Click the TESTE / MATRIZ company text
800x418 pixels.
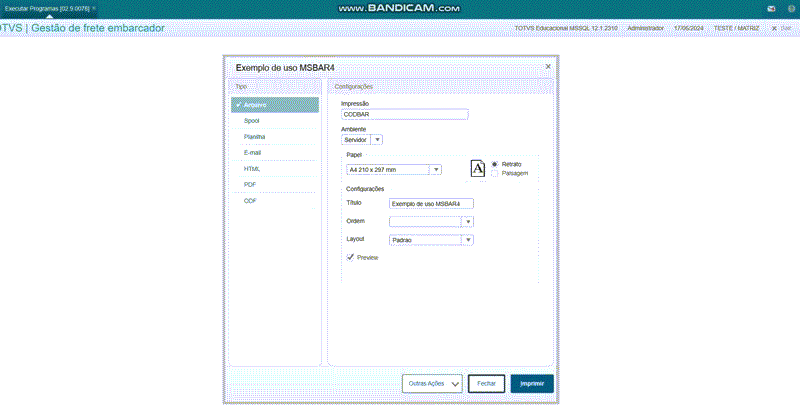[x=736, y=29]
